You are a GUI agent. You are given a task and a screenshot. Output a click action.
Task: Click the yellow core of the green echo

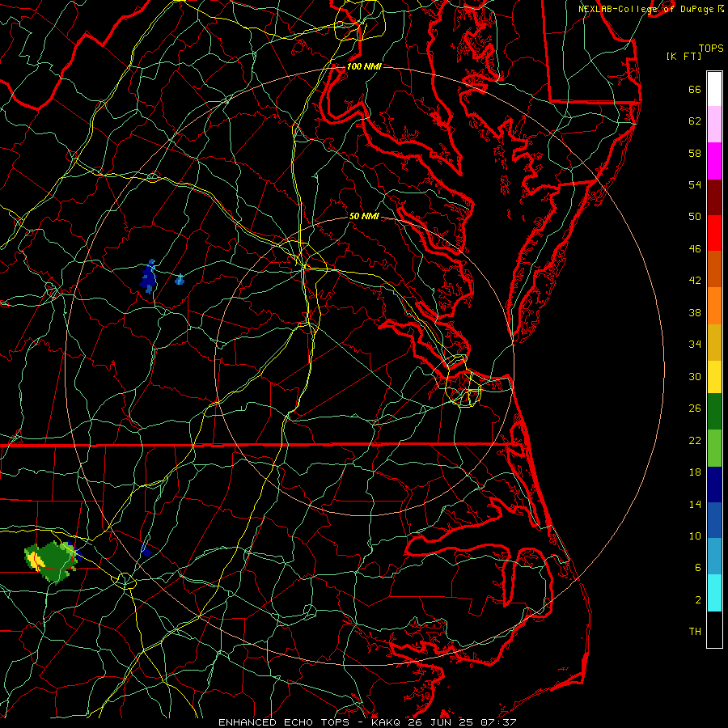[35, 561]
